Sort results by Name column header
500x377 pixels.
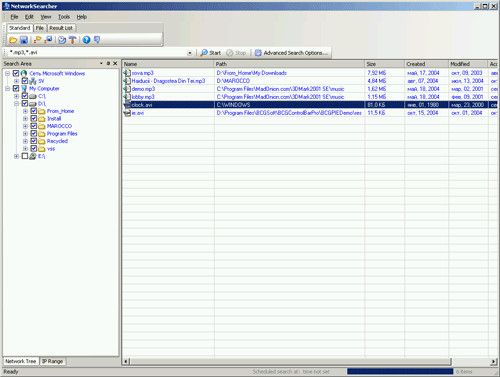pyautogui.click(x=168, y=64)
